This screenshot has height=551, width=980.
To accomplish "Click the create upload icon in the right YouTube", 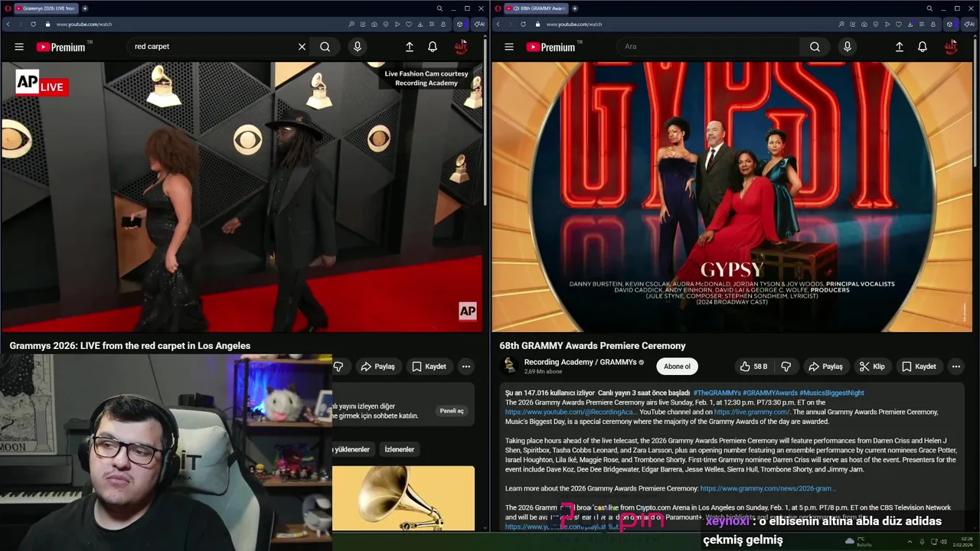I will pyautogui.click(x=900, y=47).
